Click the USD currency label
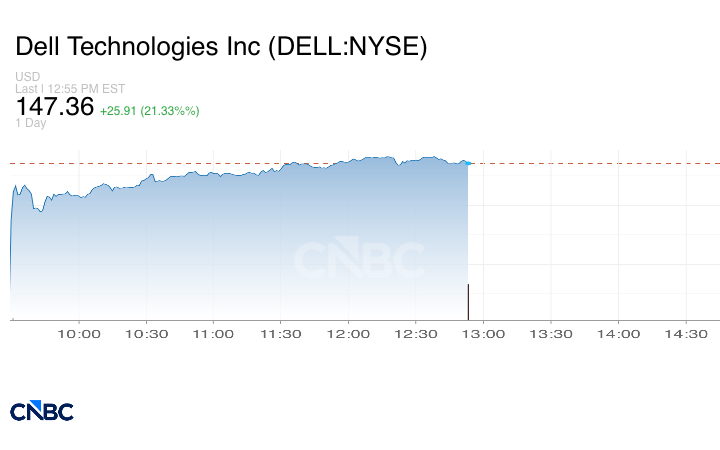720x450 pixels. 27,77
